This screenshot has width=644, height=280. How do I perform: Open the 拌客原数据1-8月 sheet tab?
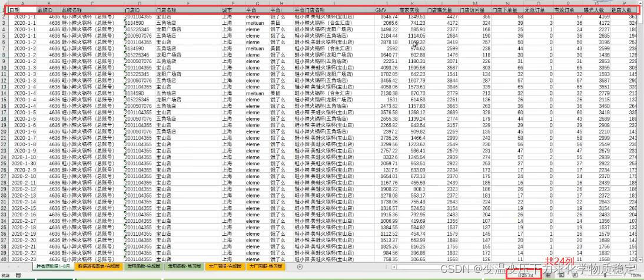coord(54,266)
